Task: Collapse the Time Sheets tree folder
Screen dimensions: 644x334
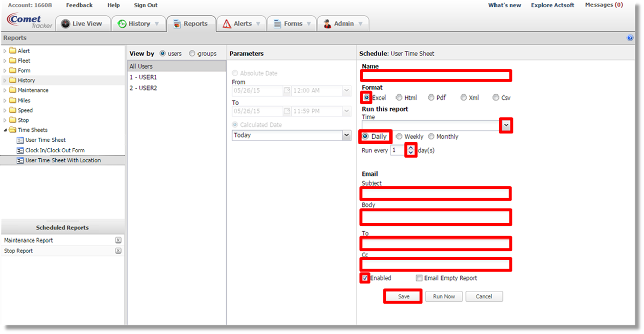Action: coord(5,130)
